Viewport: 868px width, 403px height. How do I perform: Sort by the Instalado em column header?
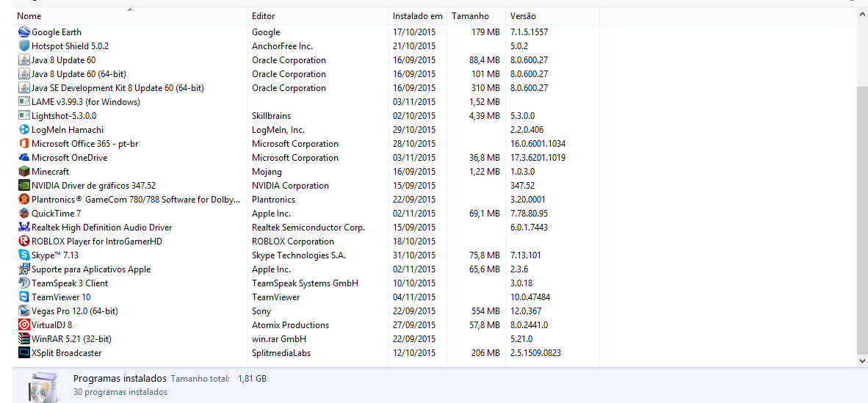(417, 16)
